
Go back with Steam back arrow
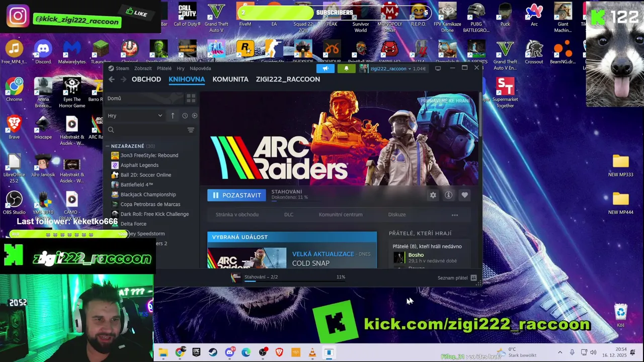[112, 79]
